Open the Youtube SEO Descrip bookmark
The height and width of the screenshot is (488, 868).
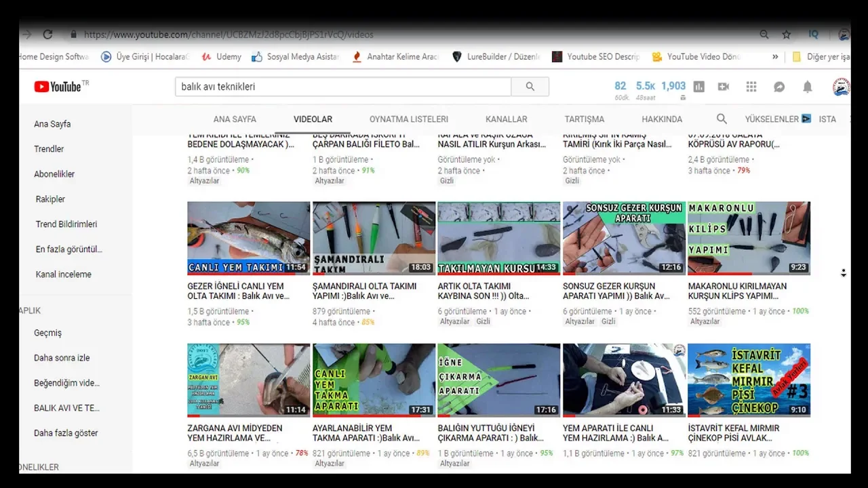[x=595, y=57]
